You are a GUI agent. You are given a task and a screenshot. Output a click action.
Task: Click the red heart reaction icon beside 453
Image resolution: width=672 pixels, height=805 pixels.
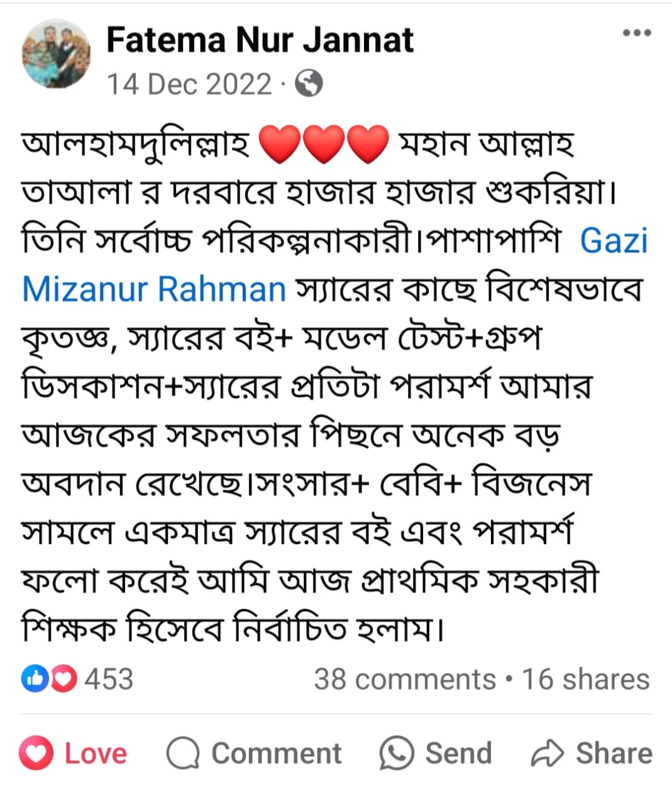(x=63, y=679)
